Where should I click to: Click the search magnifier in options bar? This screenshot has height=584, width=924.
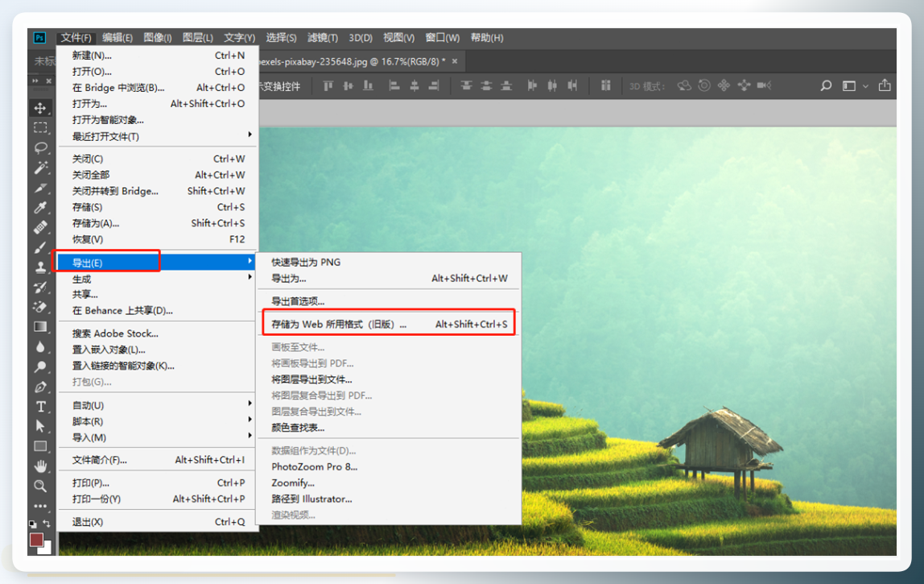point(826,85)
